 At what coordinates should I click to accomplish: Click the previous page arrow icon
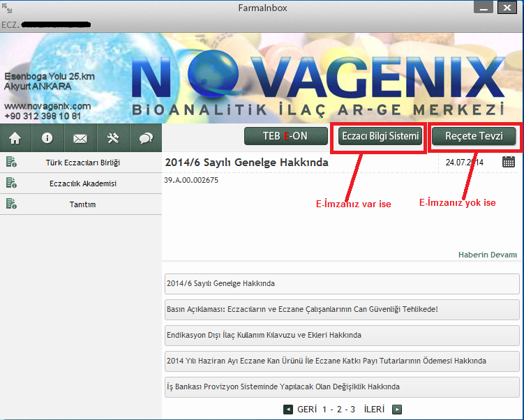(288, 410)
